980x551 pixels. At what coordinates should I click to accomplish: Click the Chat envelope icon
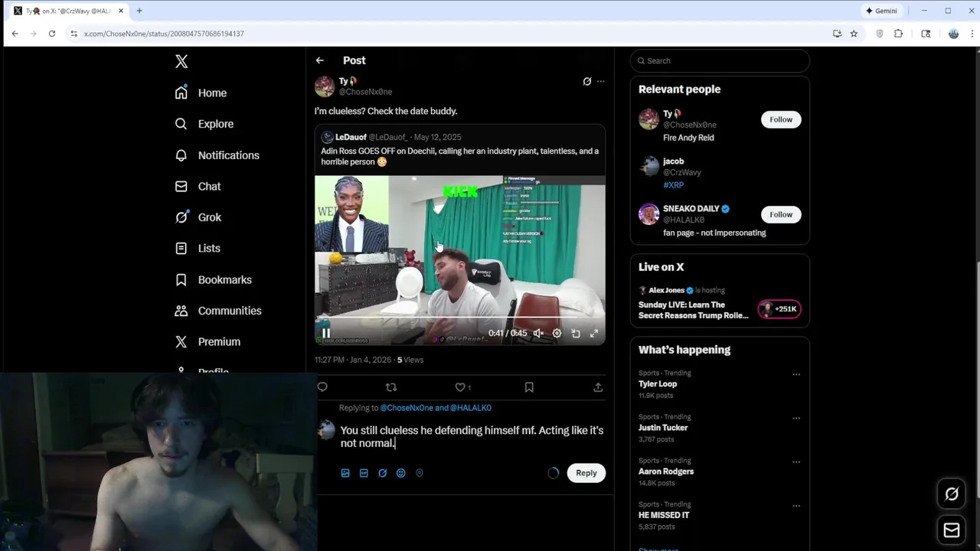pyautogui.click(x=181, y=186)
